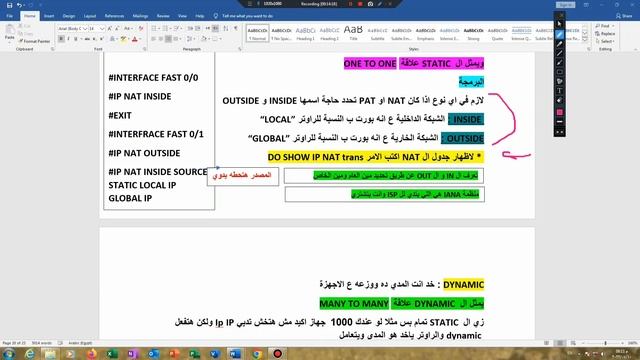Click the Format Painter tool
Screen dimensions: 640x360
coord(34,41)
